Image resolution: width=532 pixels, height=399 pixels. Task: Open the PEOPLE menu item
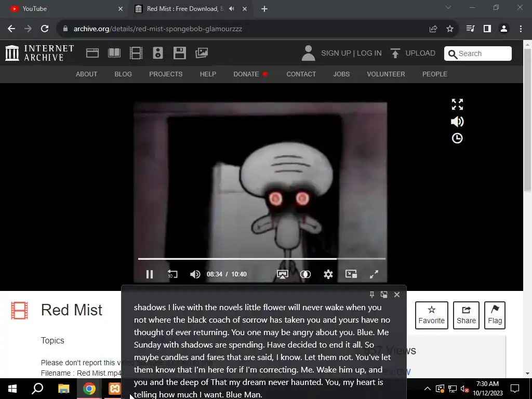[x=435, y=74]
